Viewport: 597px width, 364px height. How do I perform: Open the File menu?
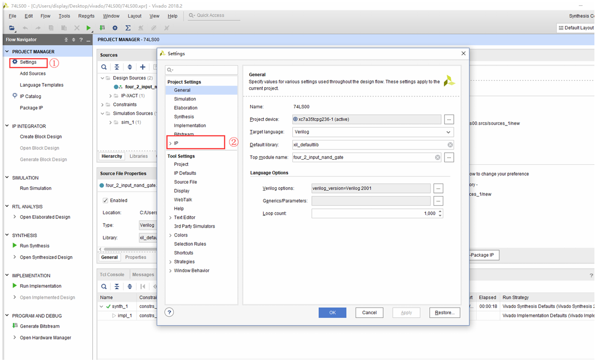tap(12, 16)
